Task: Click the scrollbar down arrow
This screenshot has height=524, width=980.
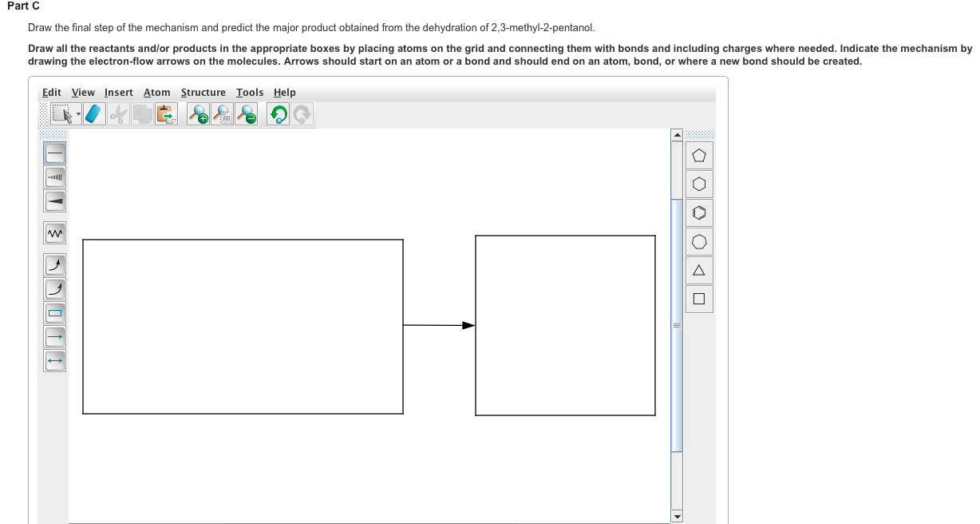Action: point(678,517)
